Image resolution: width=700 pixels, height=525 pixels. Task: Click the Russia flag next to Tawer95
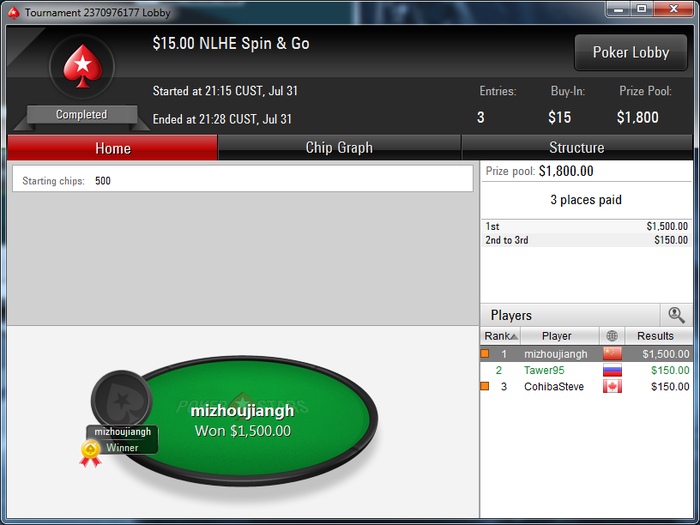612,370
